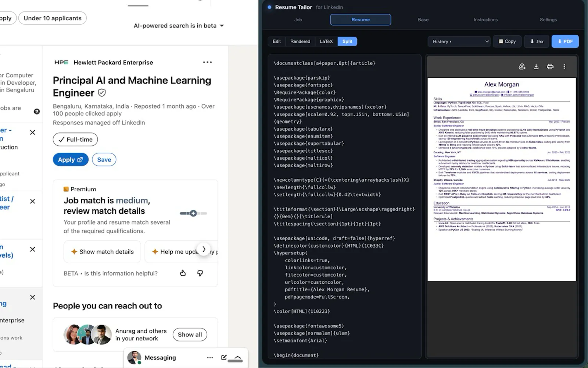This screenshot has height=368, width=588.
Task: Click the profile avatar in the Messaging bar
Action: [x=134, y=358]
